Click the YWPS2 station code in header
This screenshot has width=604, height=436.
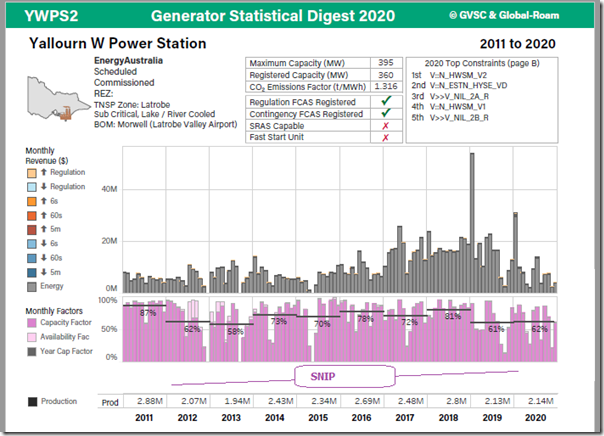[x=51, y=16]
